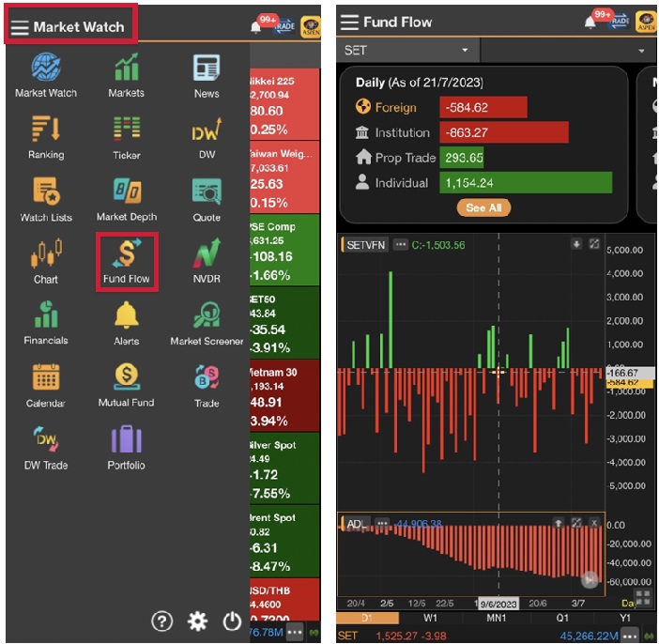Click the See All button
Screen dimensions: 659x644
click(x=483, y=207)
